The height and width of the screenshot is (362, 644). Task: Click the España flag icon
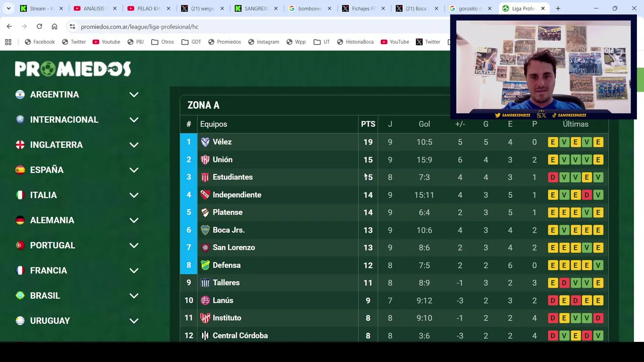[20, 170]
